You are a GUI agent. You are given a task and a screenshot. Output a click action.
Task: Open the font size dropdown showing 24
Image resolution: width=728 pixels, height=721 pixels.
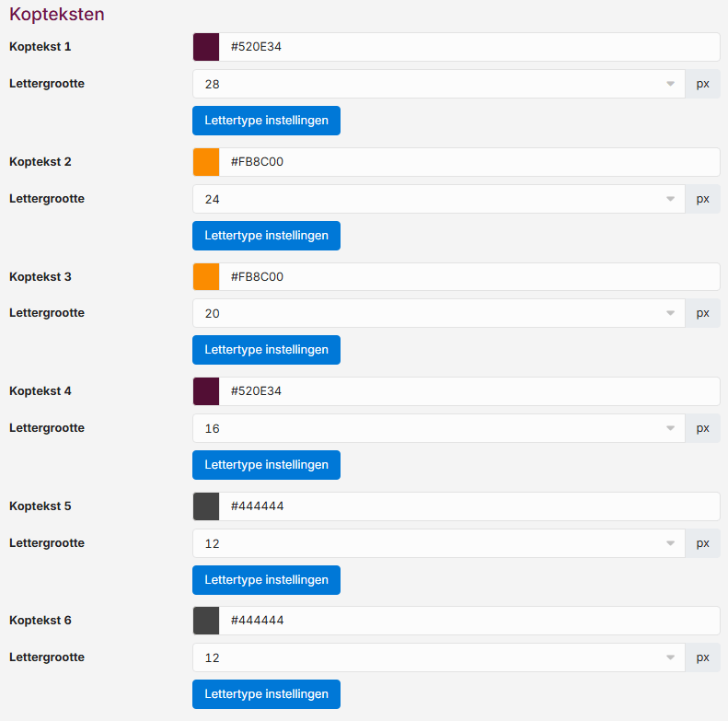[x=438, y=199]
